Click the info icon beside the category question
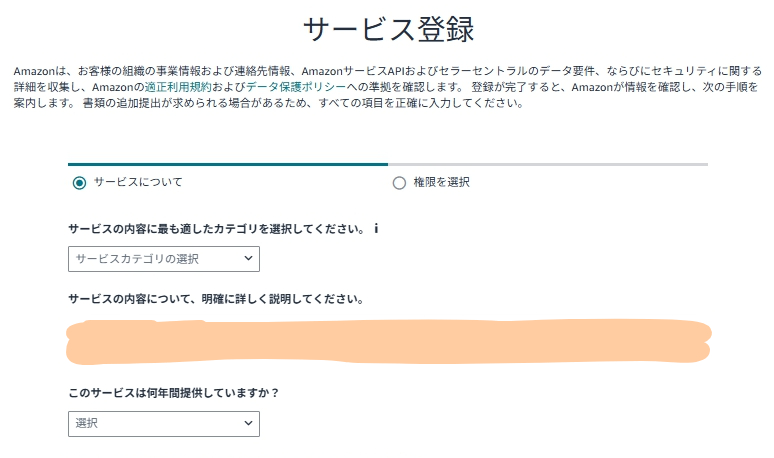Image resolution: width=774 pixels, height=458 pixels. tap(376, 229)
